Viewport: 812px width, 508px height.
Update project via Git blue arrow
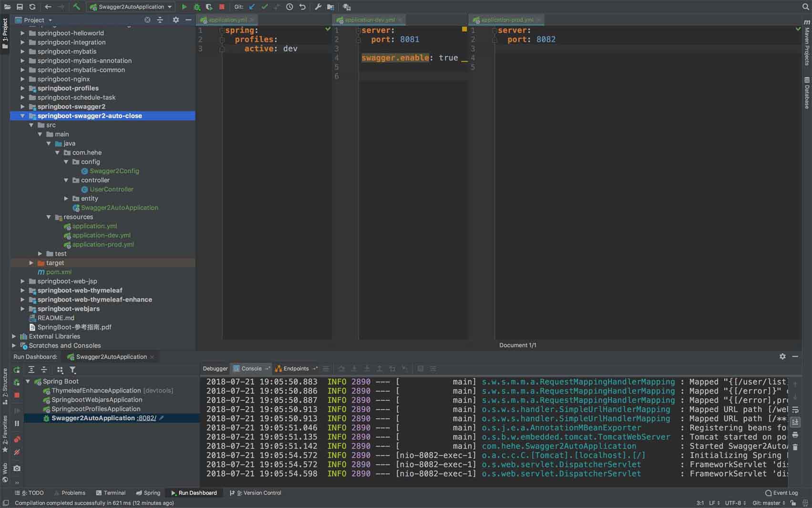coord(252,7)
